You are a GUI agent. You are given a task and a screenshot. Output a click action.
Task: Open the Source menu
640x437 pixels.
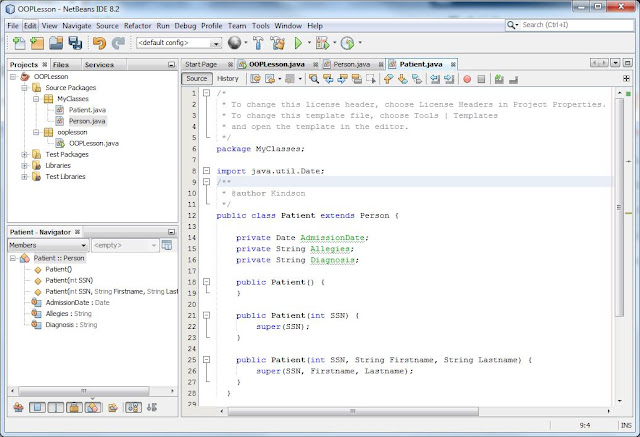tap(107, 26)
